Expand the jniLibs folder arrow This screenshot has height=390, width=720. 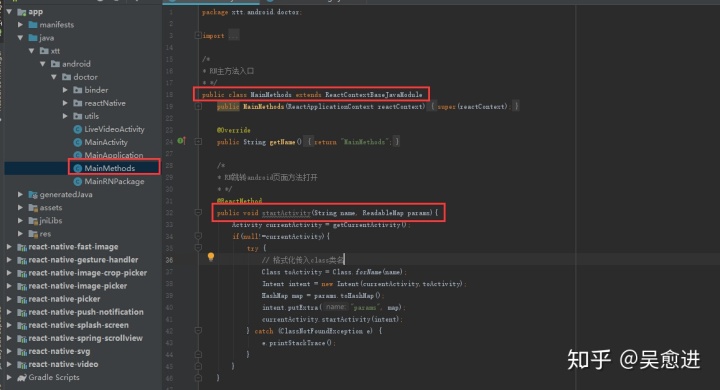pos(20,220)
